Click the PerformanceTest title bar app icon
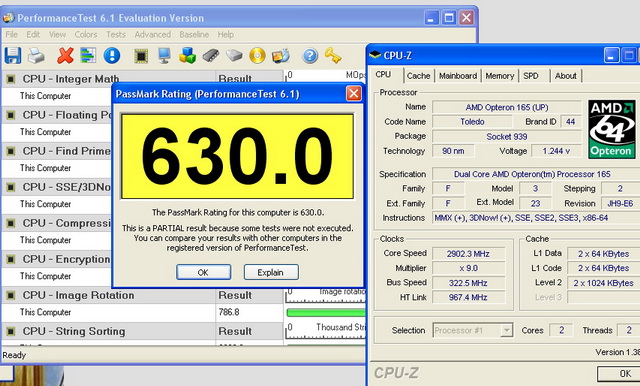This screenshot has width=640, height=386. click(x=9, y=18)
